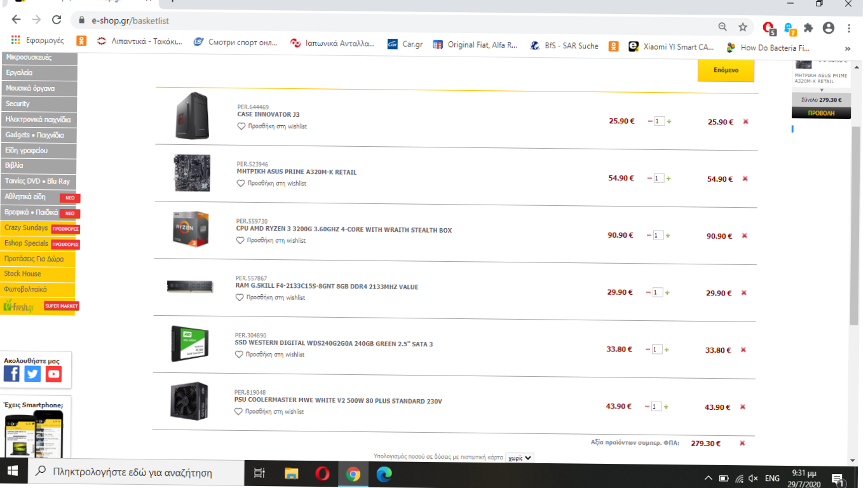Decrease quantity of CASE INNOVATOR J3
The height and width of the screenshot is (488, 868).
pos(649,121)
